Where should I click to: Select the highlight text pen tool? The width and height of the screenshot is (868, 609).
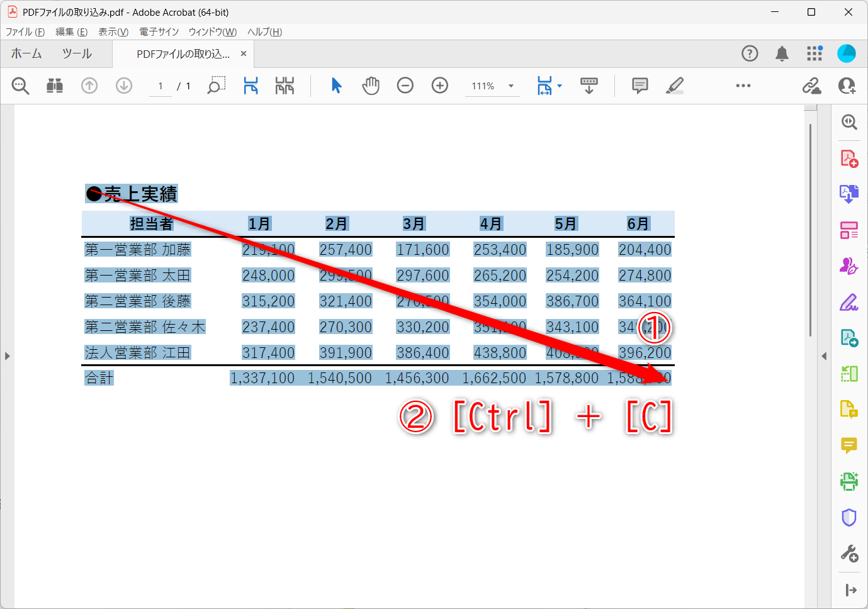pos(675,86)
